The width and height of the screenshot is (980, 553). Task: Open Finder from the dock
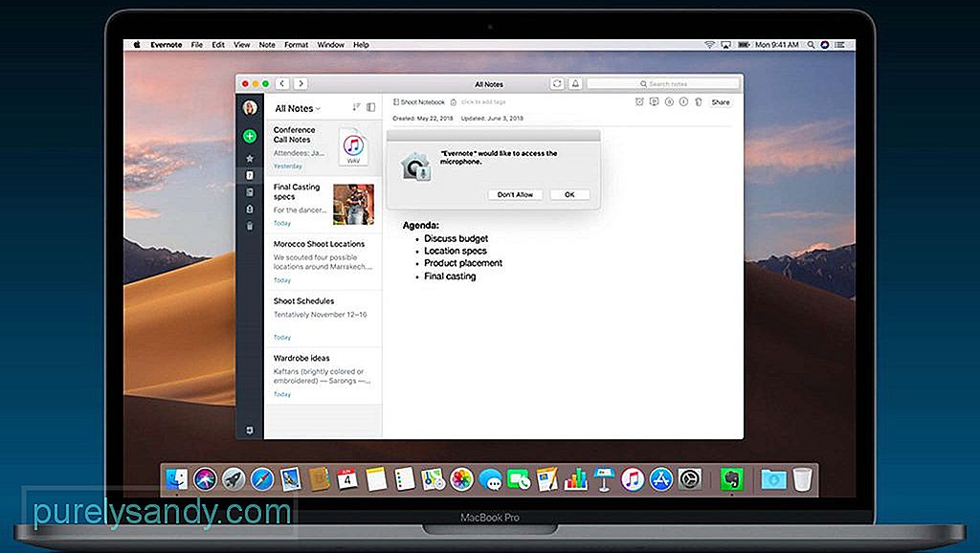pos(177,479)
